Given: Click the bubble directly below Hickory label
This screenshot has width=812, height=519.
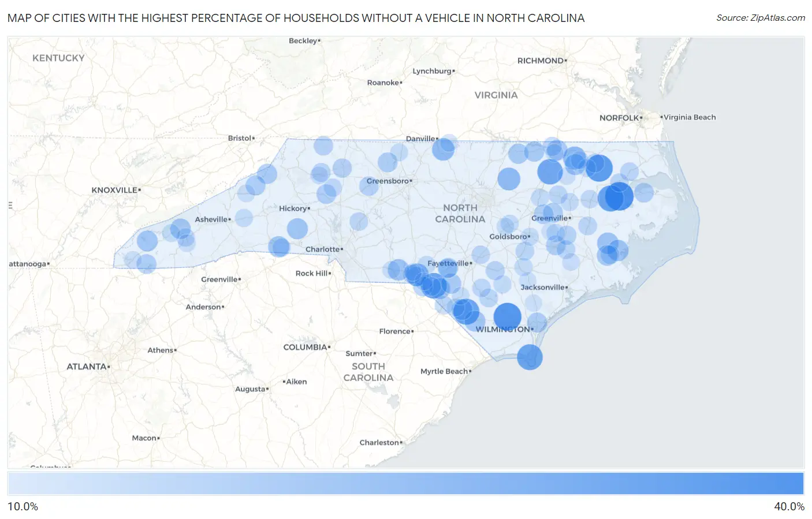Looking at the screenshot, I should (297, 229).
